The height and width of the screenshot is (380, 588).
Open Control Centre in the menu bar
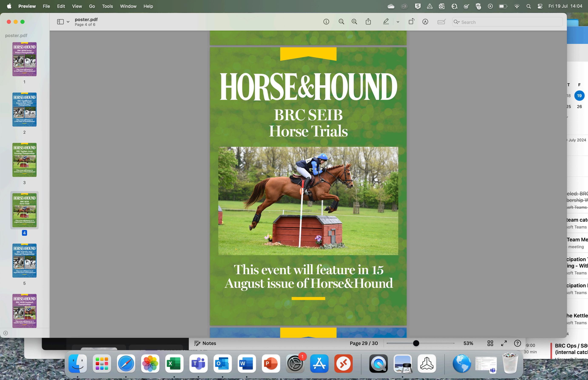540,6
